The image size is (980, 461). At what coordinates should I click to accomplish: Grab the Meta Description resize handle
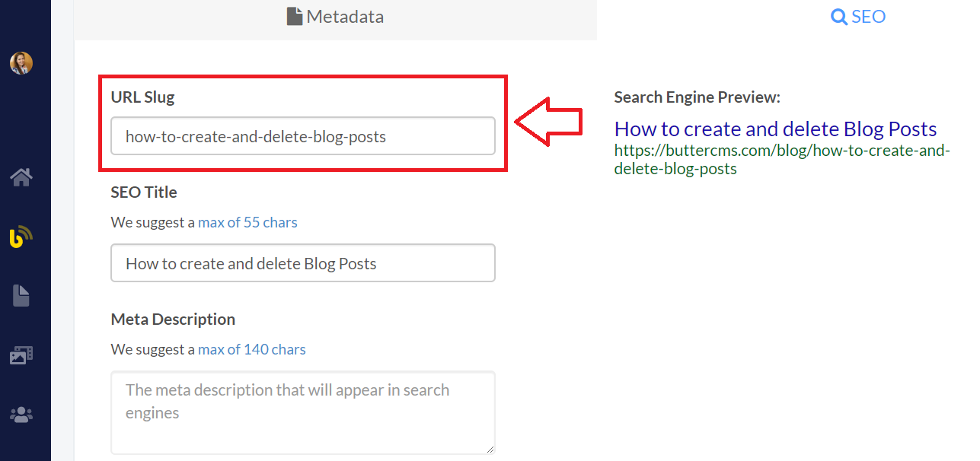[x=490, y=449]
